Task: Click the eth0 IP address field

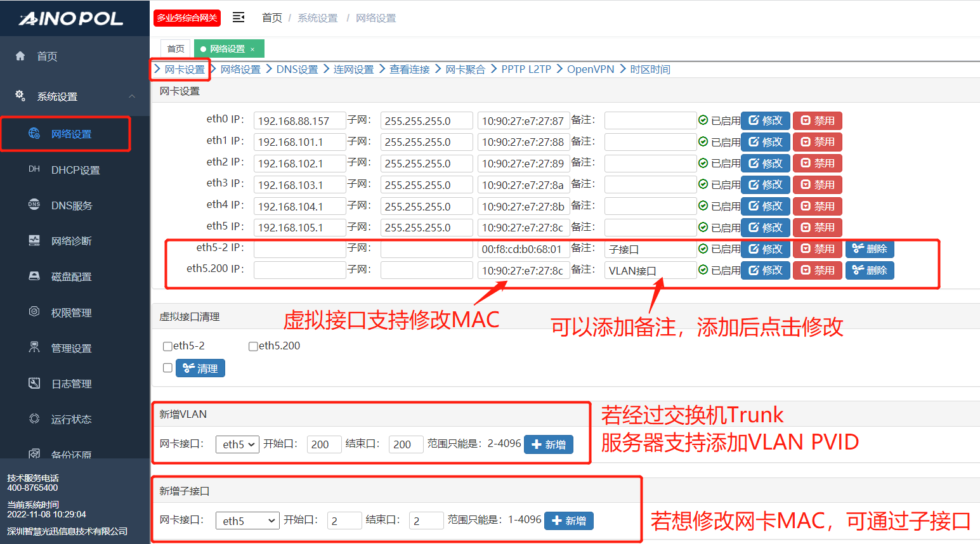Action: 299,120
